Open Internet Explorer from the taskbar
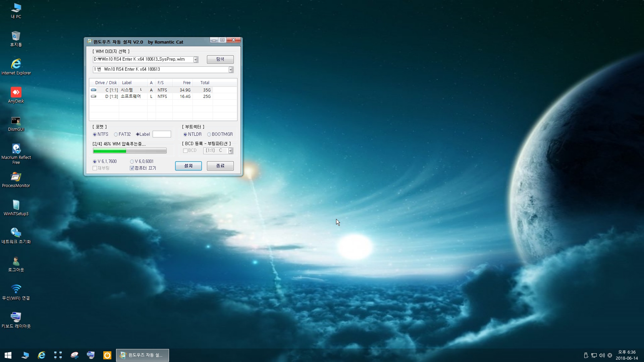This screenshot has width=644, height=362. tap(42, 355)
